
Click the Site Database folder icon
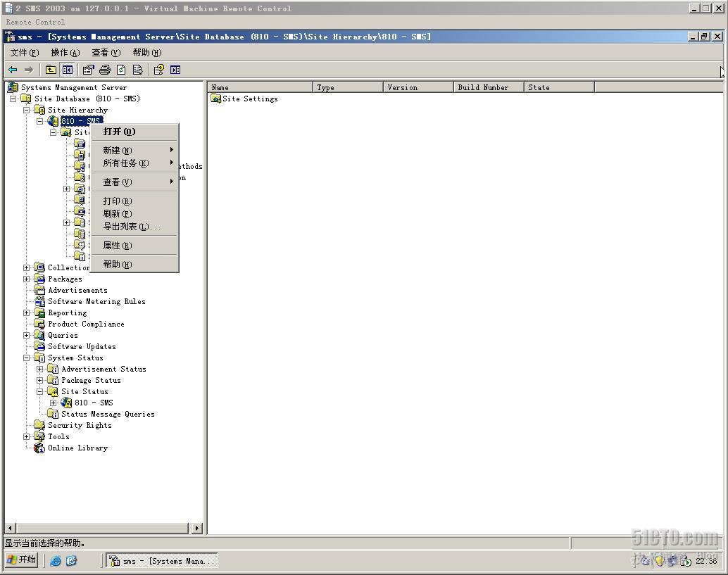click(x=27, y=99)
